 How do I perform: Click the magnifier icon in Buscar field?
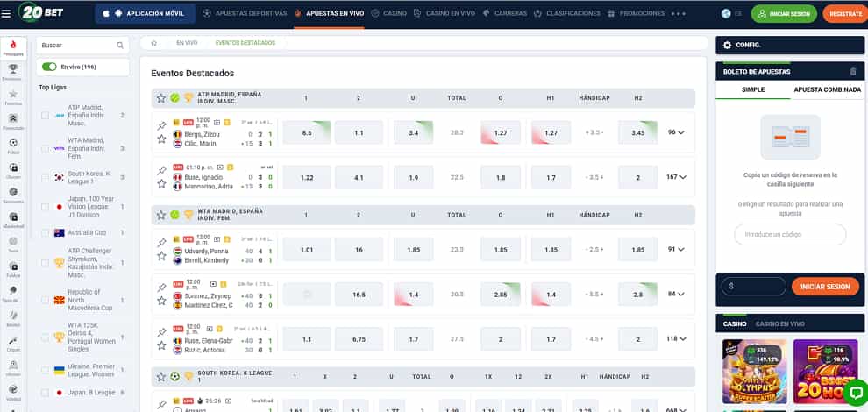coord(120,46)
